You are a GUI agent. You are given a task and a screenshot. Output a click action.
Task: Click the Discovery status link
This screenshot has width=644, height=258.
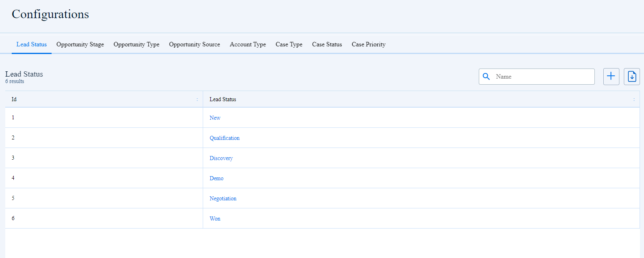click(221, 158)
